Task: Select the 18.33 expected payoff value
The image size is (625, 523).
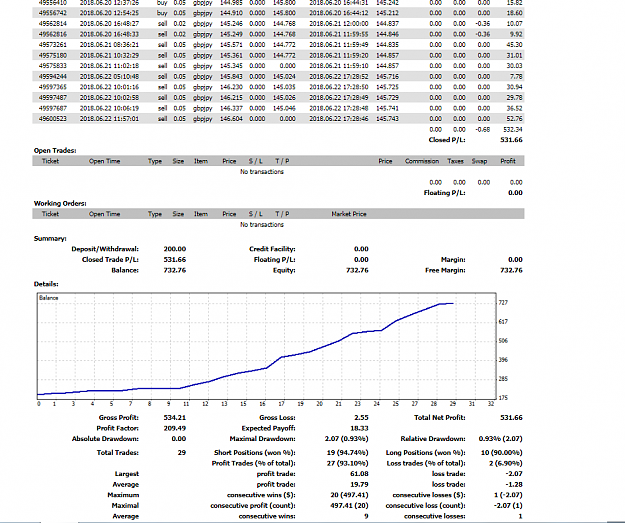Action: [x=360, y=429]
